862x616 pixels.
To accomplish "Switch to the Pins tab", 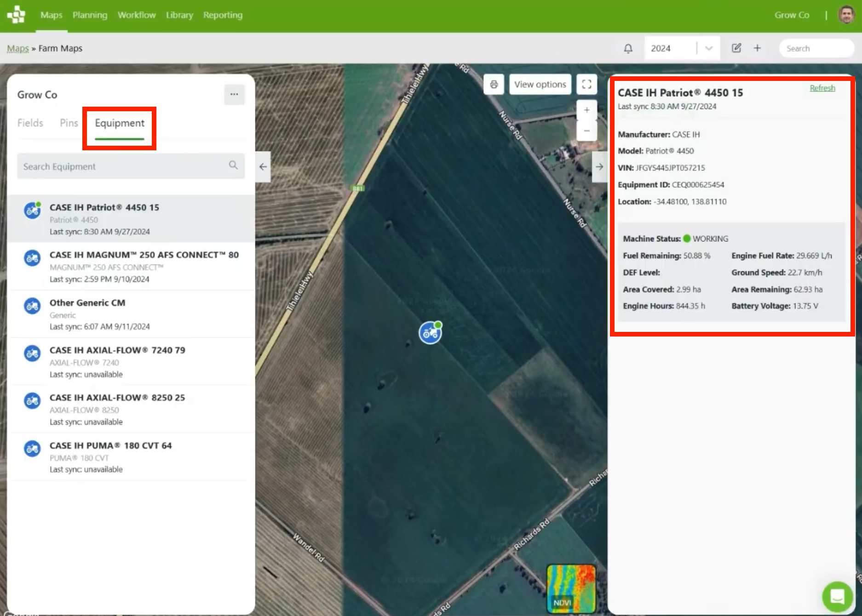I will pyautogui.click(x=69, y=123).
